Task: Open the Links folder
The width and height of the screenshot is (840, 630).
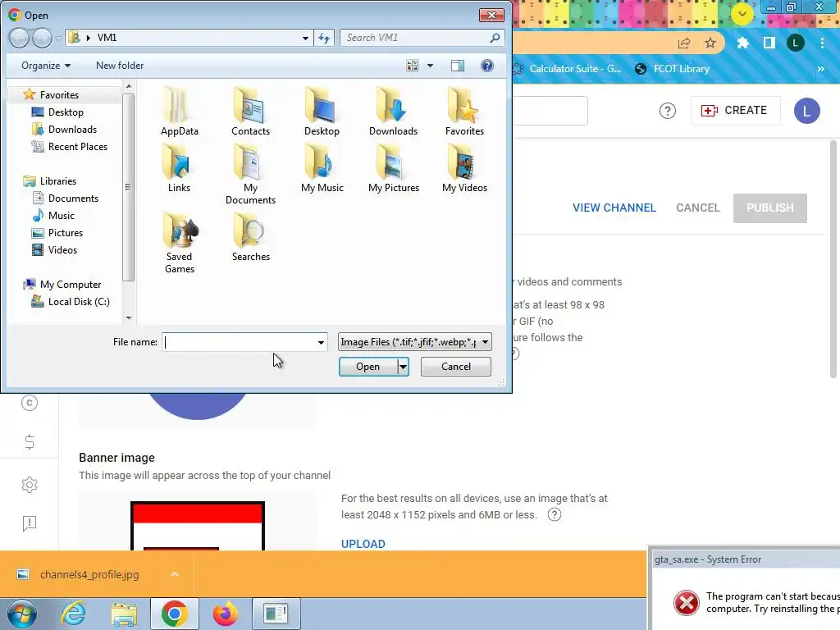Action: (179, 169)
